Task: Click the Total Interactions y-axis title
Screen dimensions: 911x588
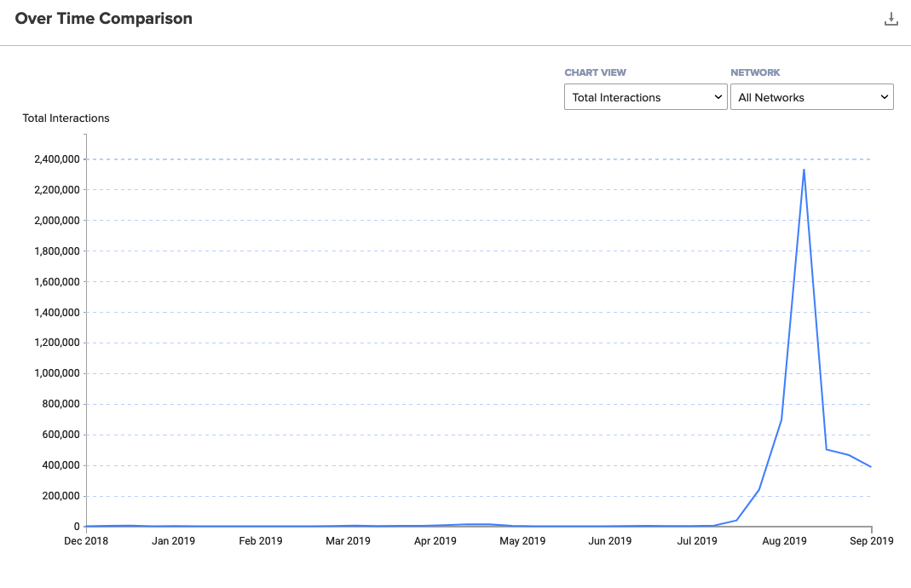Action: pyautogui.click(x=66, y=118)
